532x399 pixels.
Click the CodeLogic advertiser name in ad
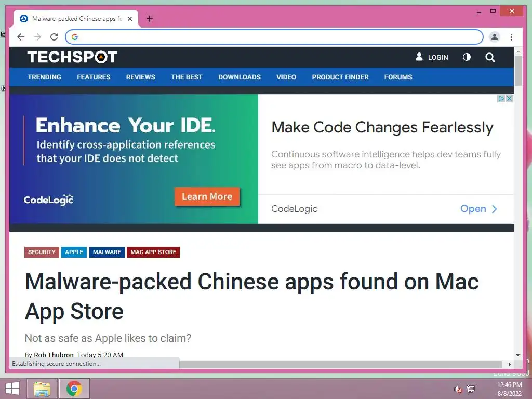pyautogui.click(x=294, y=209)
